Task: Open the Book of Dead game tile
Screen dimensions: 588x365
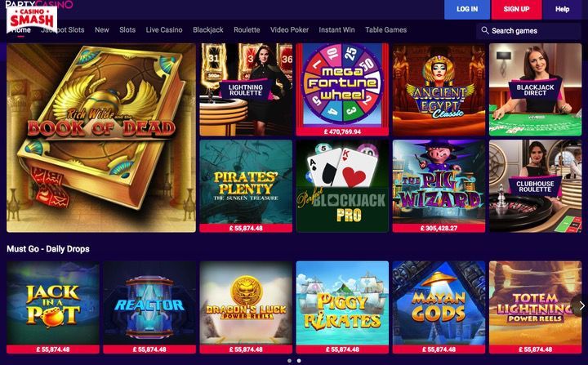Action: (x=101, y=138)
